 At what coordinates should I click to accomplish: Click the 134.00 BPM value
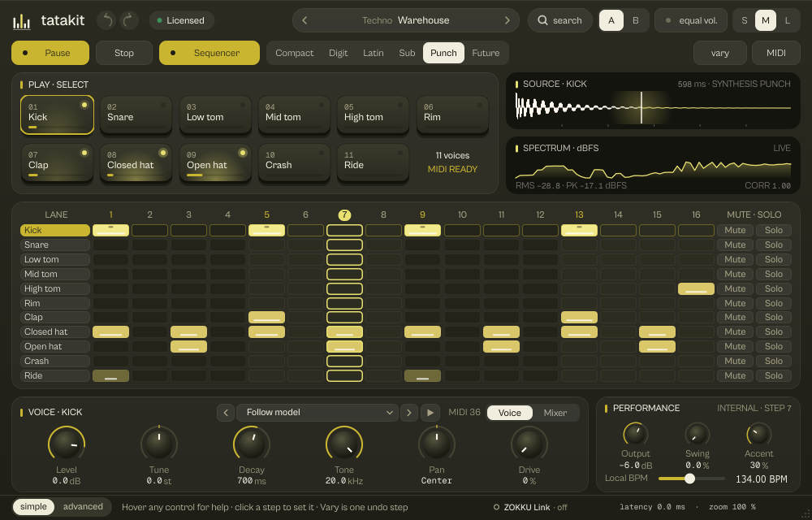pyautogui.click(x=762, y=479)
